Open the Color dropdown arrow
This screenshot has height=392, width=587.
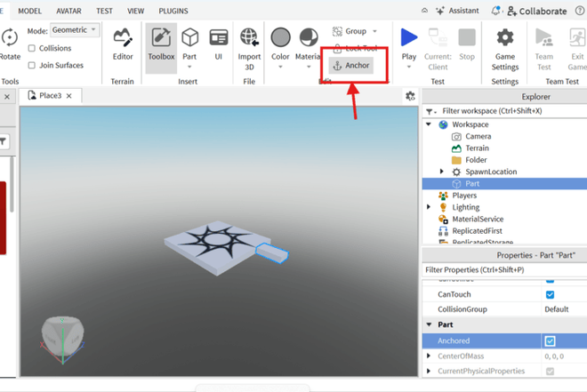(280, 67)
